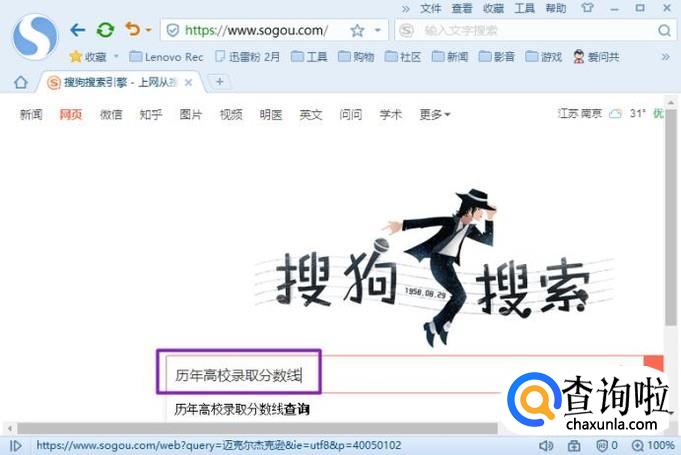Viewport: 681px width, 455px height.
Task: Open a new tab with plus button
Action: pos(220,82)
